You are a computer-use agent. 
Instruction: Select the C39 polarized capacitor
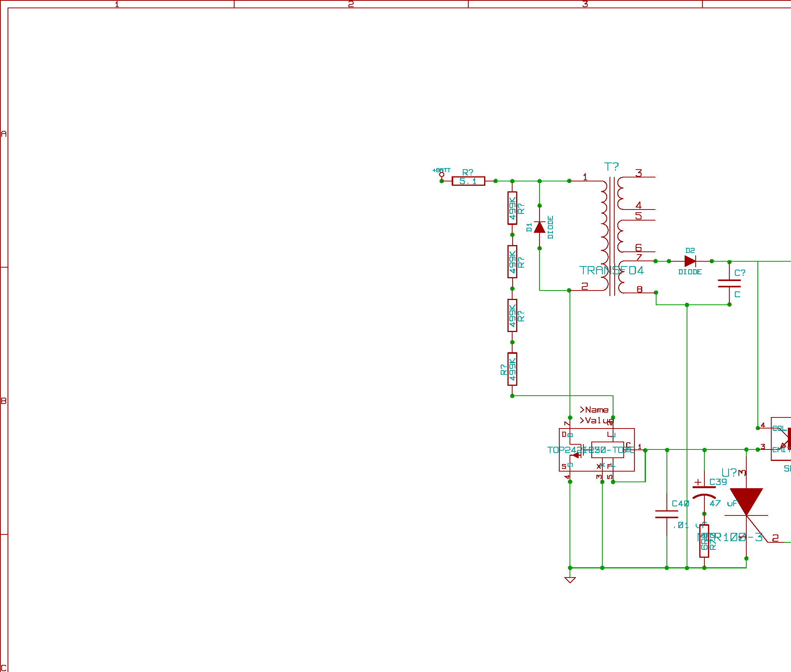pos(704,492)
